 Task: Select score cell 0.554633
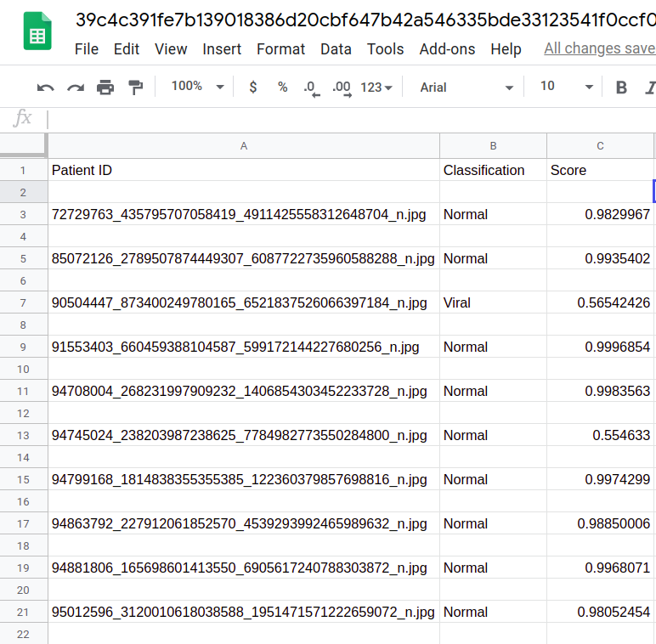coord(601,435)
